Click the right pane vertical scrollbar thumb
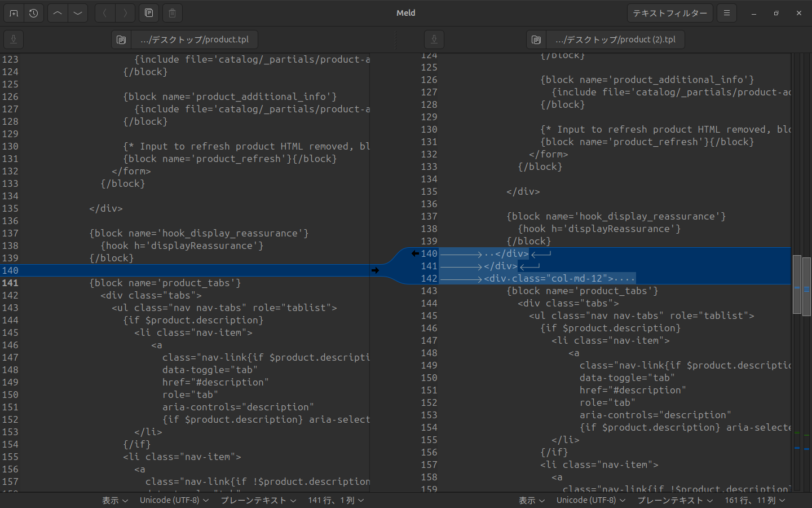This screenshot has width=812, height=508. click(x=797, y=284)
